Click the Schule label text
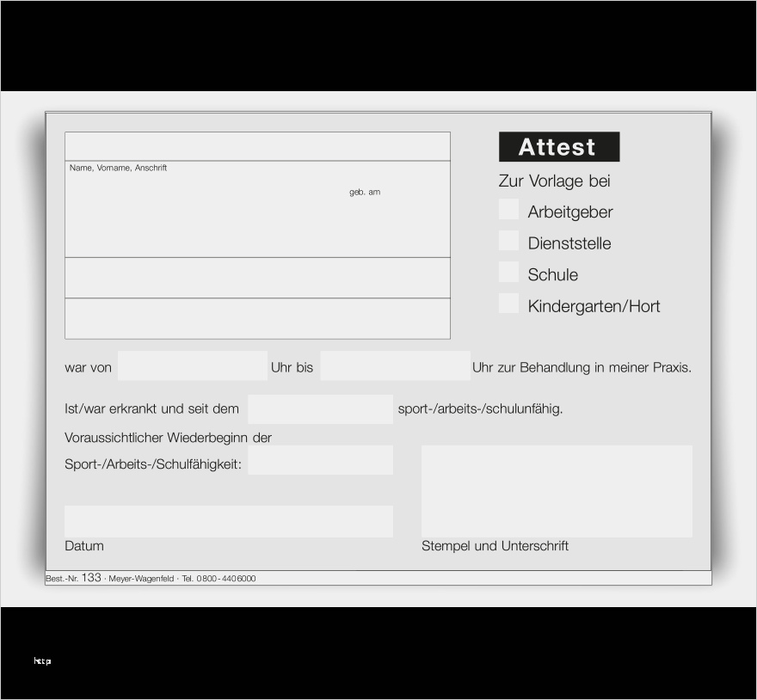 (x=553, y=274)
